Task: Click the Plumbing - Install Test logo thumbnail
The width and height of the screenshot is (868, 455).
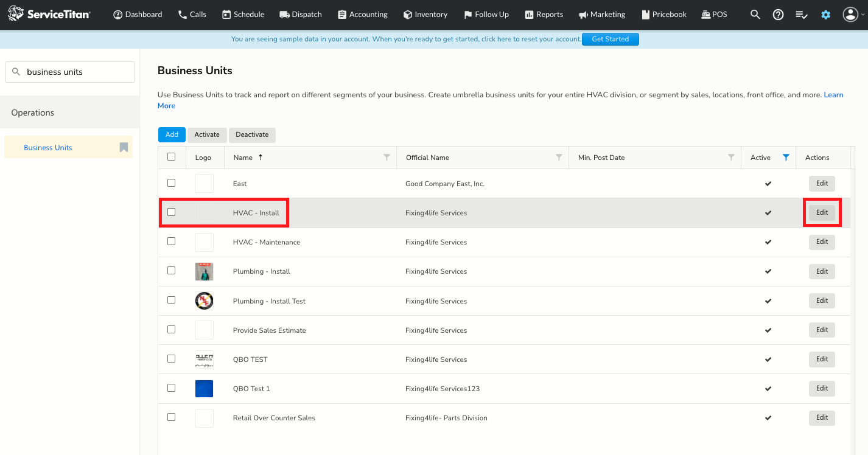Action: 204,300
